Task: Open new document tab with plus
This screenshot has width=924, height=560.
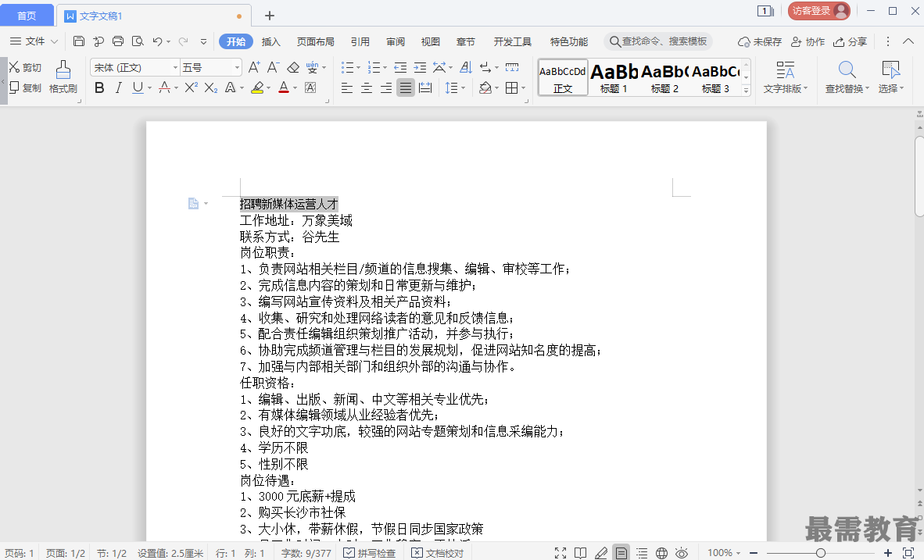Action: 269,16
